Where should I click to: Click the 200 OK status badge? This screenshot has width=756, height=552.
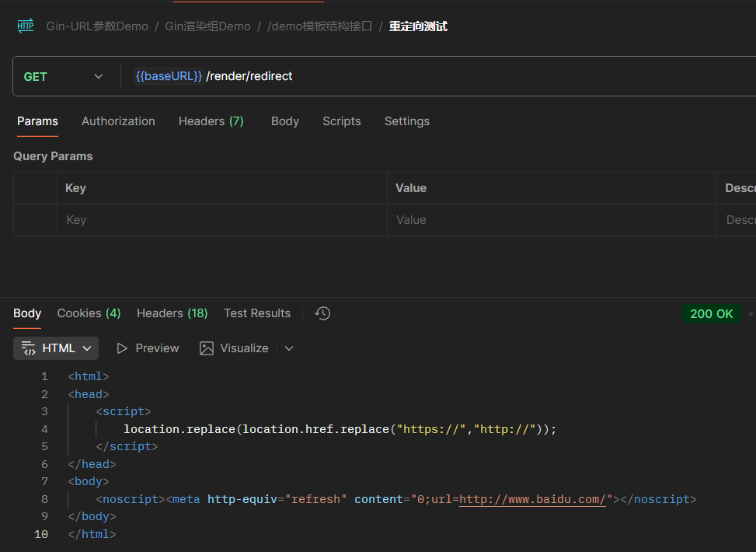(x=711, y=313)
